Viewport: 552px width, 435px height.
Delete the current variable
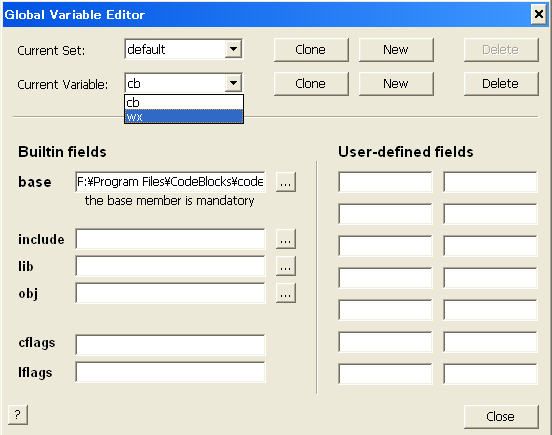[501, 84]
